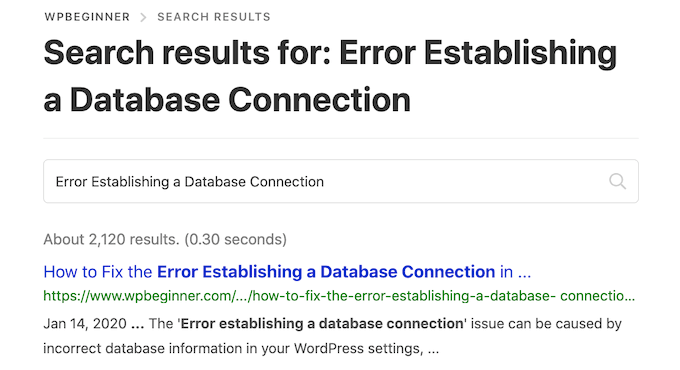This screenshot has width=680, height=370.
Task: Click the 'About 2,120 results' count text
Action: (111, 239)
